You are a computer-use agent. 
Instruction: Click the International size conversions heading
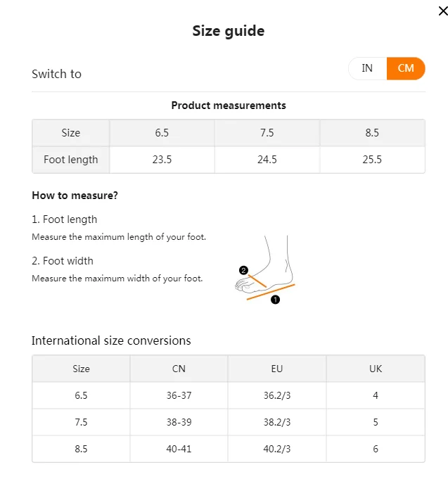pyautogui.click(x=111, y=340)
